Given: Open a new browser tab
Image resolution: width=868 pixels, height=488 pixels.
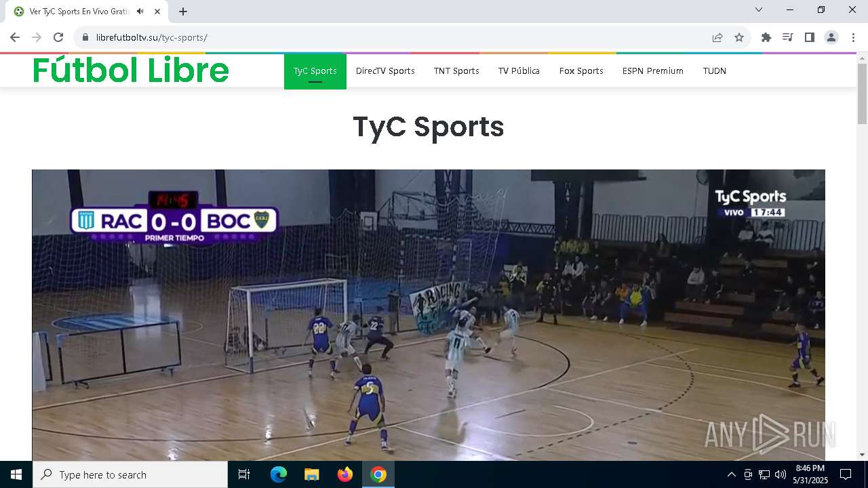Looking at the screenshot, I should click(x=183, y=12).
